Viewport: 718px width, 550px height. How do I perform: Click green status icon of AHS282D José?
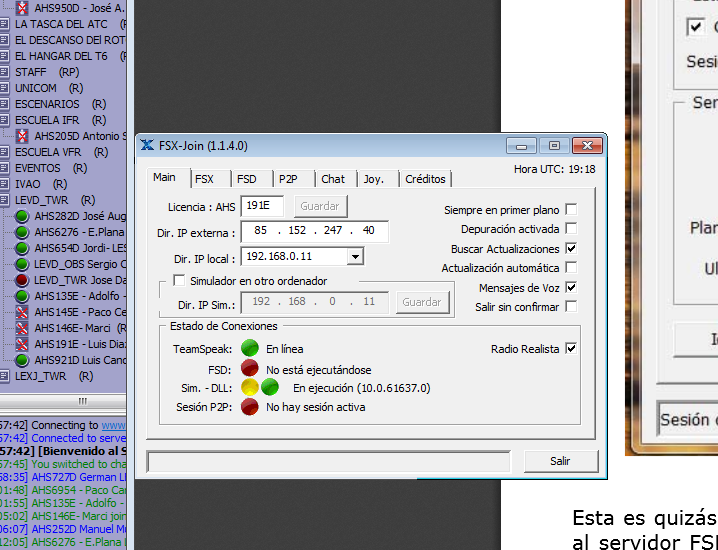(x=22, y=216)
